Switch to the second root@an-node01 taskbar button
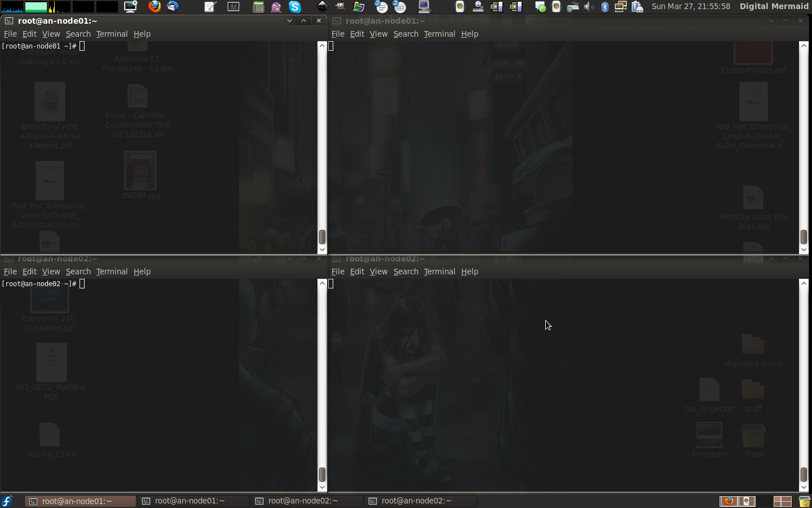812x508 pixels. (x=193, y=501)
